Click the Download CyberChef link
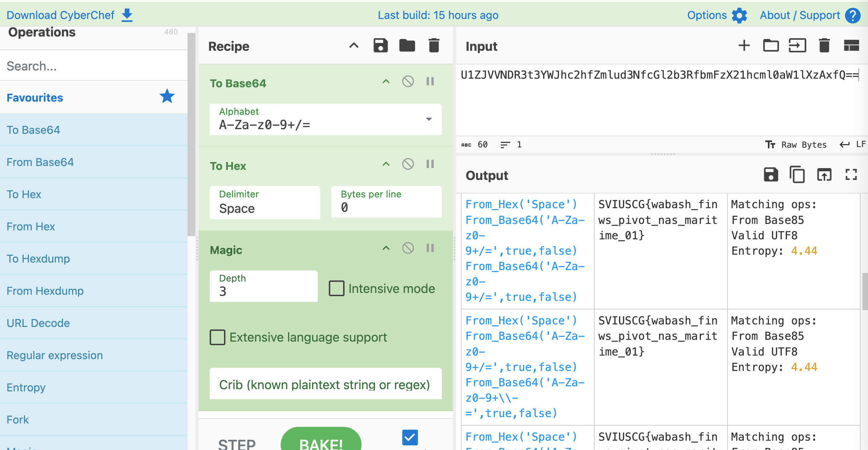The width and height of the screenshot is (868, 450). tap(60, 15)
